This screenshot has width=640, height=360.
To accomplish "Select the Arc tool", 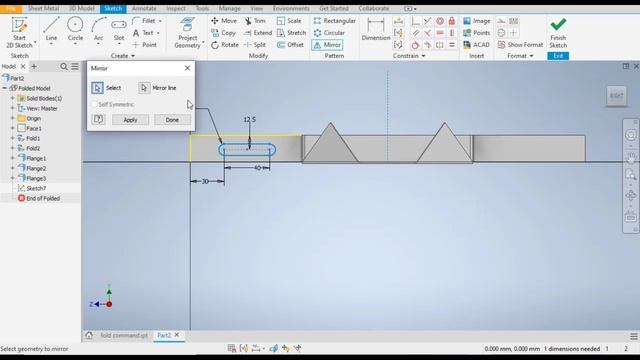I will [x=98, y=30].
